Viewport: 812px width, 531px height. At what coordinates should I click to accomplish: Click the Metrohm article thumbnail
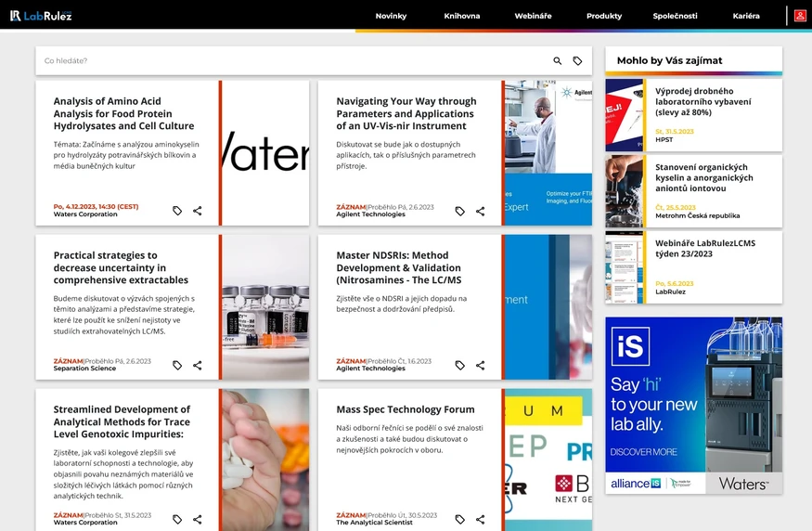click(624, 191)
